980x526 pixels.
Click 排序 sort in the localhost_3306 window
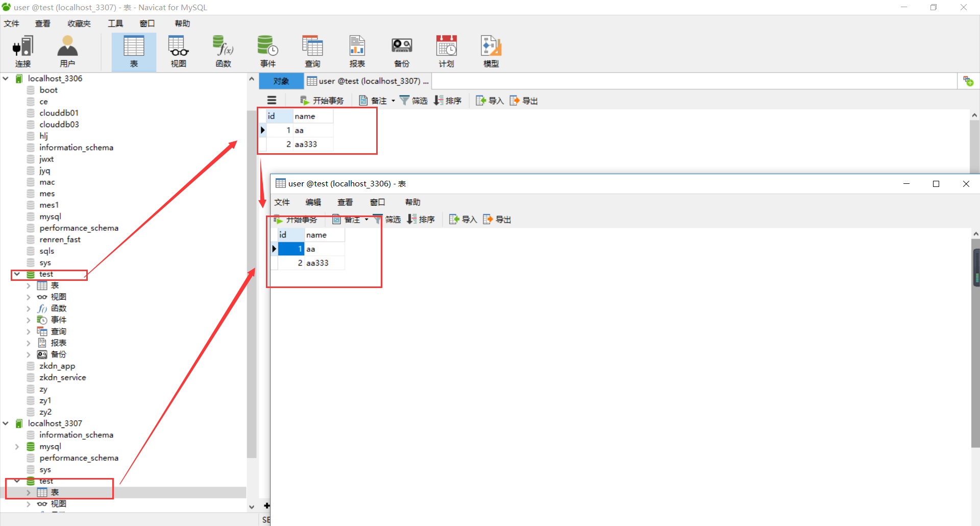tap(421, 220)
